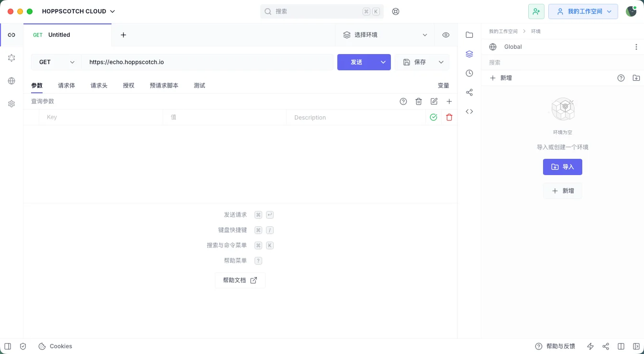Viewport: 644px width, 354px height.
Task: Open the Generate code panel icon
Action: 469,111
